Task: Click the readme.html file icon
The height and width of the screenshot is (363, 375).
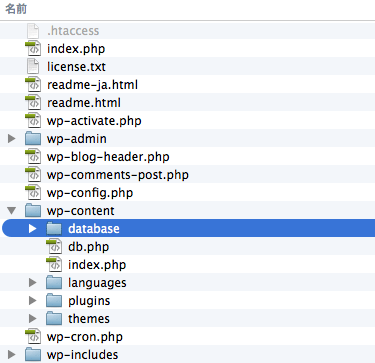Action: [x=33, y=103]
